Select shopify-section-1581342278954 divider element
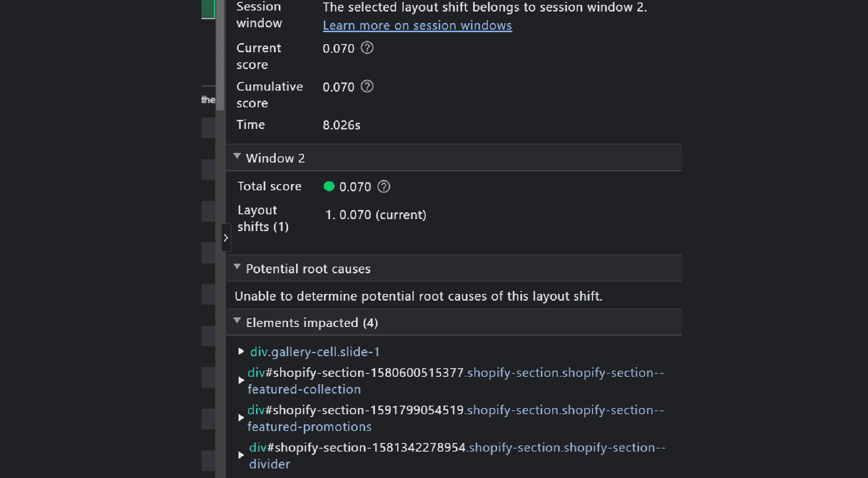Image resolution: width=868 pixels, height=478 pixels. [457, 455]
